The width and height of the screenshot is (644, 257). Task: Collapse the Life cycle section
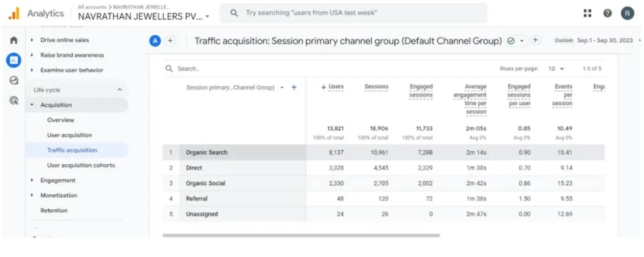119,90
